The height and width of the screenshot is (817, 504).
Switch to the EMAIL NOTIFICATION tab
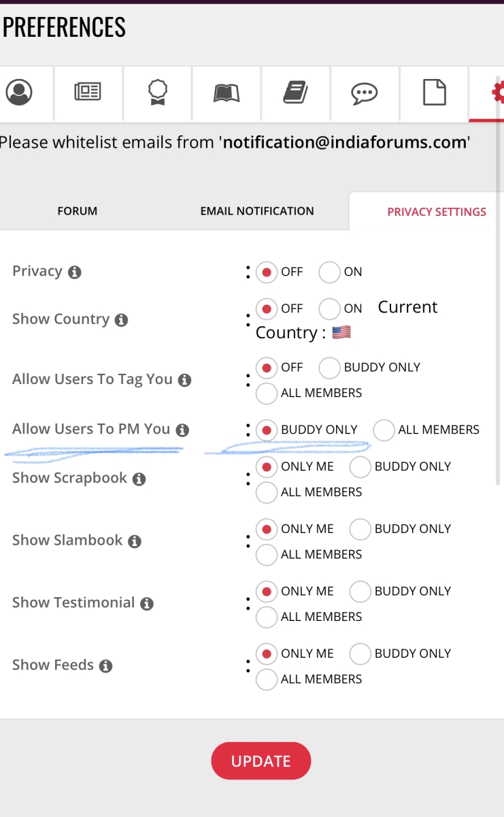coord(257,211)
